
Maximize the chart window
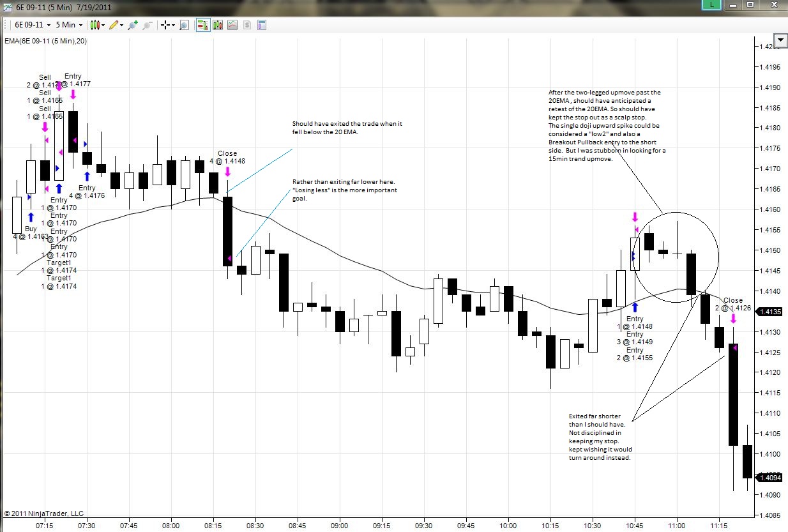point(750,4)
